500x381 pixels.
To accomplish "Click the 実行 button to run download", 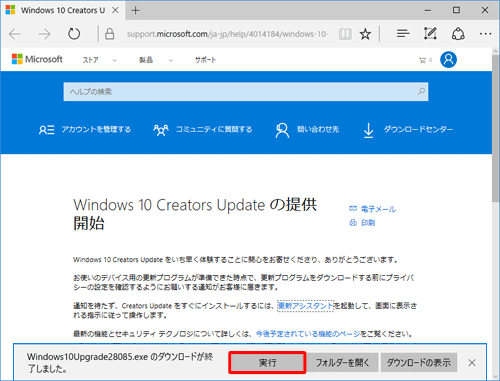I will click(x=267, y=362).
